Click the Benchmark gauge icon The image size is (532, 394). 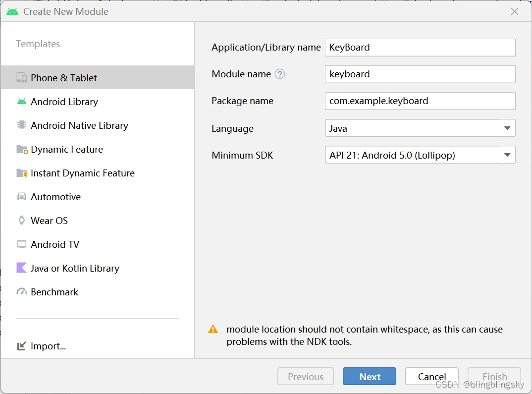pos(22,292)
